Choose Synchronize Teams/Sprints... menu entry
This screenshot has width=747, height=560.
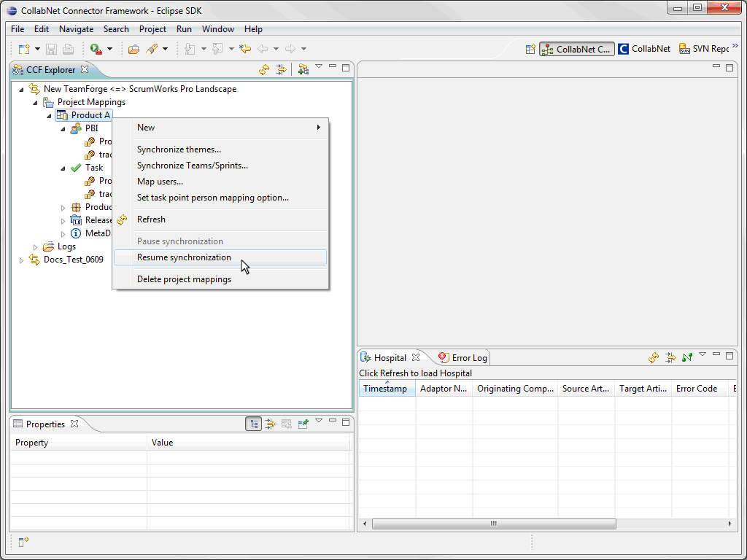[x=220, y=166]
